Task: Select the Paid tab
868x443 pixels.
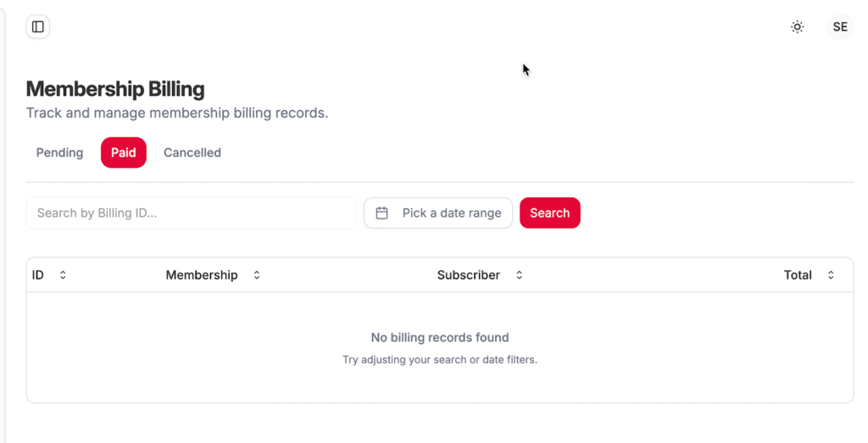Action: pyautogui.click(x=124, y=153)
